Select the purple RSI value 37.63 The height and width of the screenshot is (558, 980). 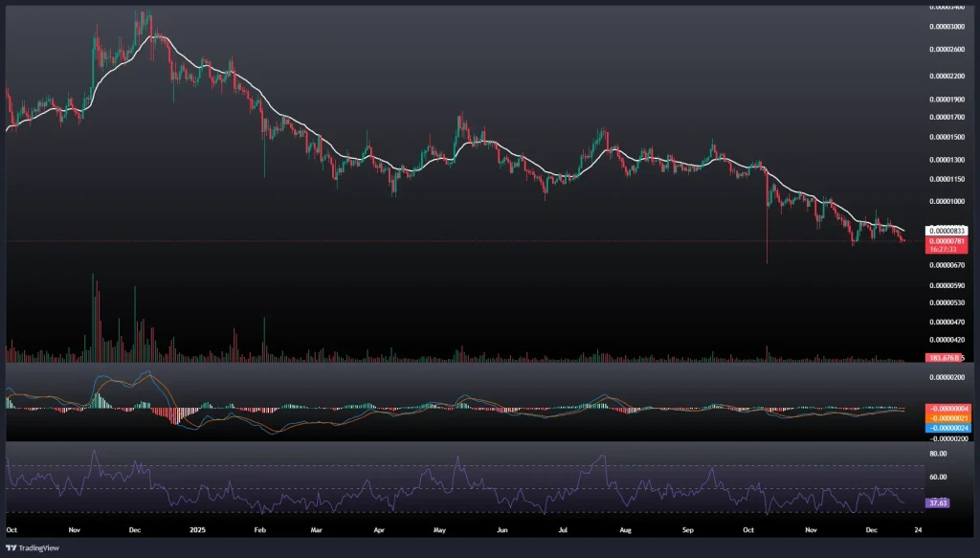[x=938, y=502]
